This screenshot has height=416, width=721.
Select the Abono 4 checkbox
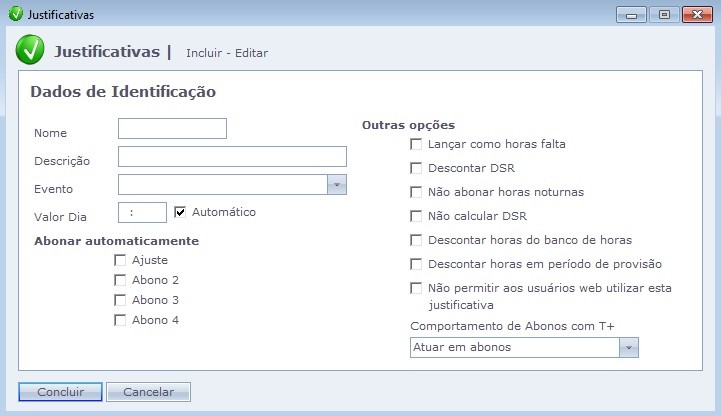point(120,320)
